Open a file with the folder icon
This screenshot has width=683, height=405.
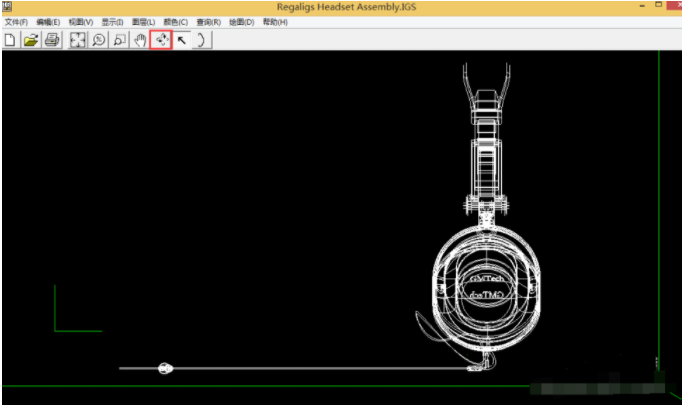pyautogui.click(x=31, y=40)
